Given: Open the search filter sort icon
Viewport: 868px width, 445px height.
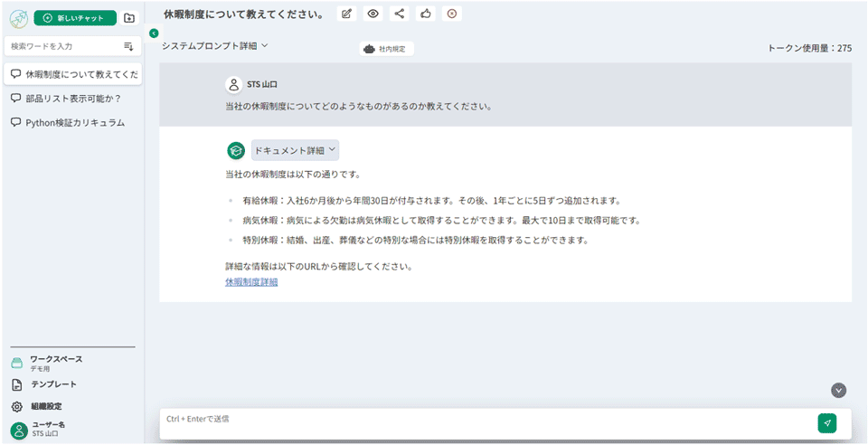Looking at the screenshot, I should [128, 46].
